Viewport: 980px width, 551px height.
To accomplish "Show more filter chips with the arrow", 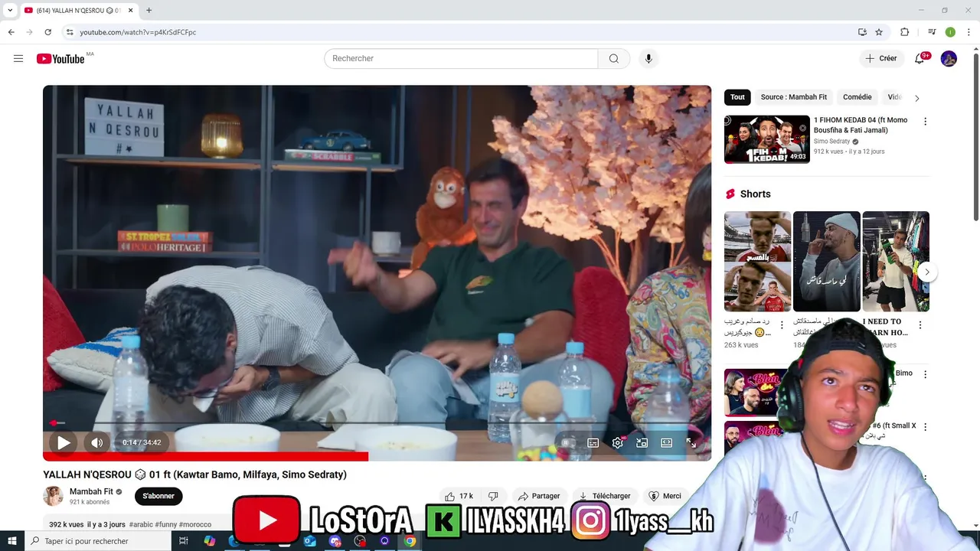I will coord(916,98).
